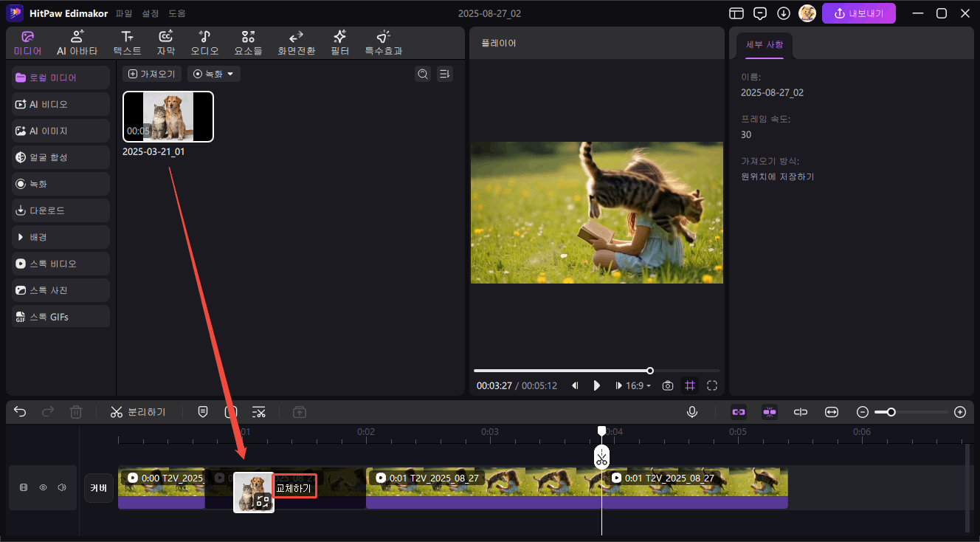
Task: Click the 내보내기 export button
Action: [858, 13]
